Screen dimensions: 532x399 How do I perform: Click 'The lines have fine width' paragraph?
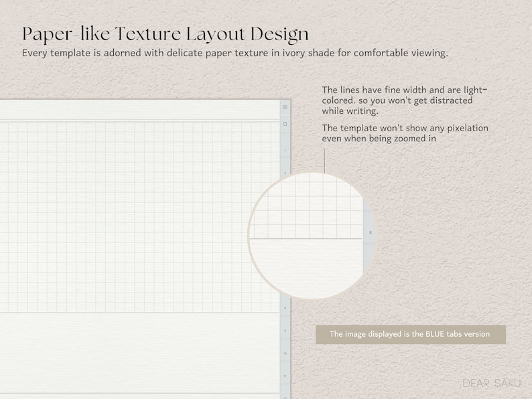coord(405,100)
